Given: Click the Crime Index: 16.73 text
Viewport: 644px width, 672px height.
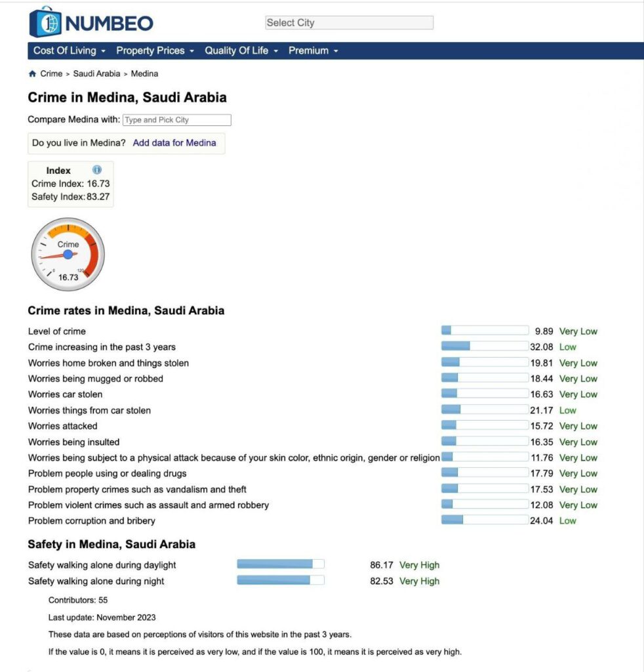Looking at the screenshot, I should tap(71, 184).
